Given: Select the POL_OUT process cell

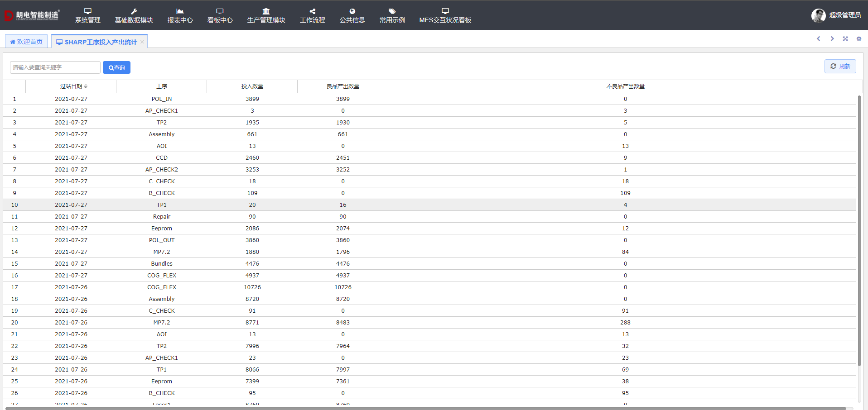Looking at the screenshot, I should click(162, 240).
